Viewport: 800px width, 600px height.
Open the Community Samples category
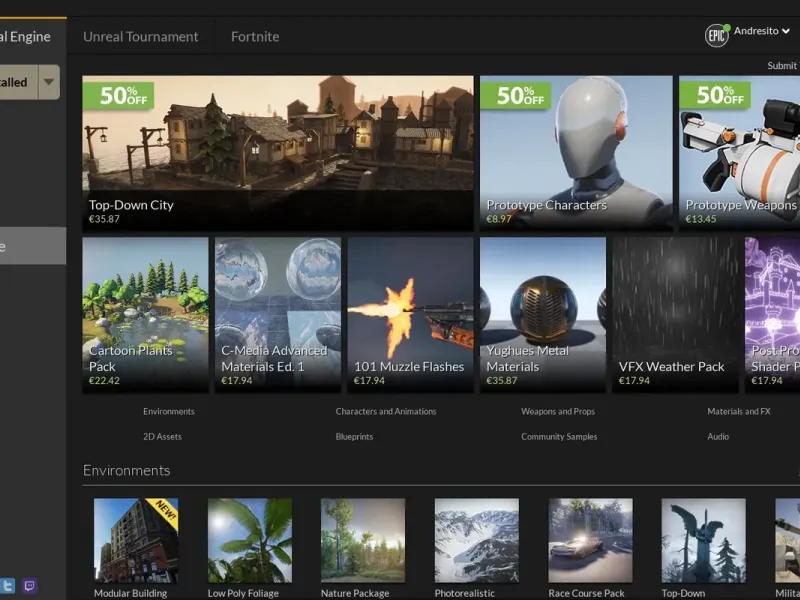pyautogui.click(x=559, y=437)
